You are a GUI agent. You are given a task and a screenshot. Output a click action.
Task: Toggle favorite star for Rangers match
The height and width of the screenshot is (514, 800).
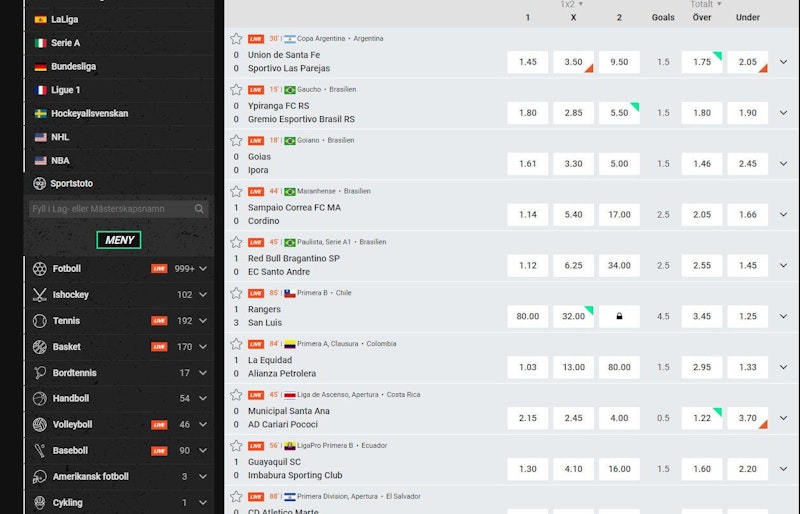[x=236, y=293]
